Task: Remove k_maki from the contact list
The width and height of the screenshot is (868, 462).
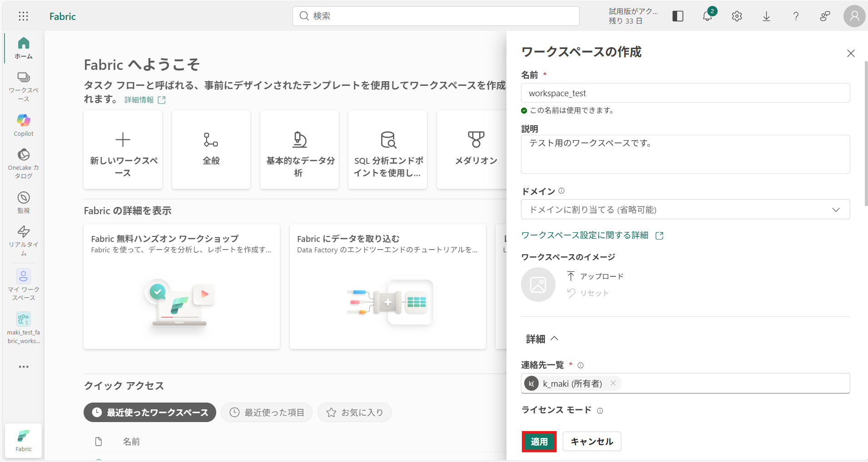Action: [x=613, y=383]
